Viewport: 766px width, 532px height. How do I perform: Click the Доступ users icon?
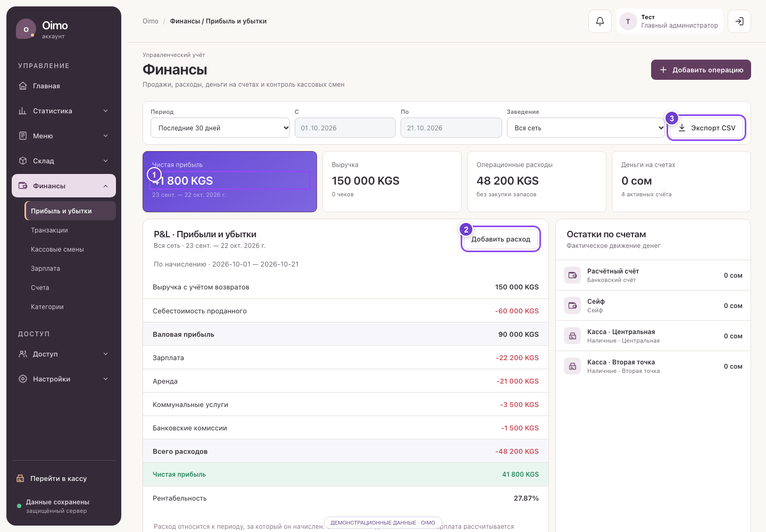pos(23,354)
